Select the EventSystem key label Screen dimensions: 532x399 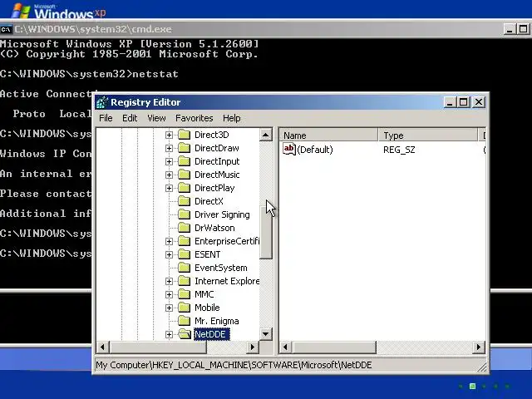[x=220, y=268]
